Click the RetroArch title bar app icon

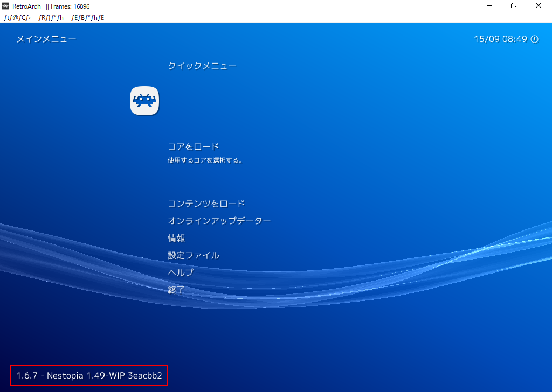(5, 6)
